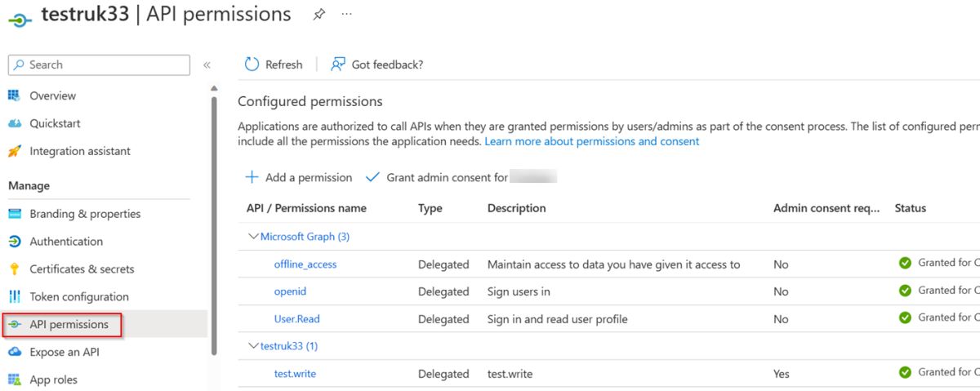Collapse the testruk33 (1) group chevron
Screen dimensions: 980x391
253,346
